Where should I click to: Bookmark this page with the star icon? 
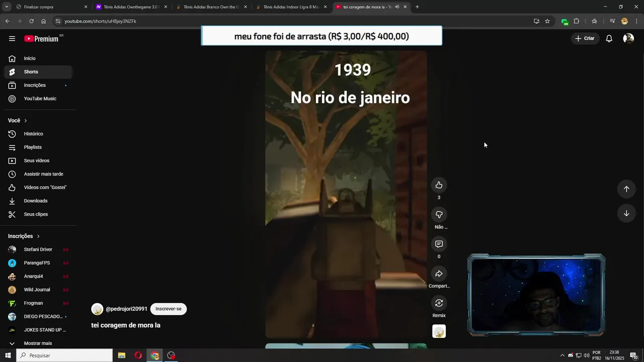(547, 21)
